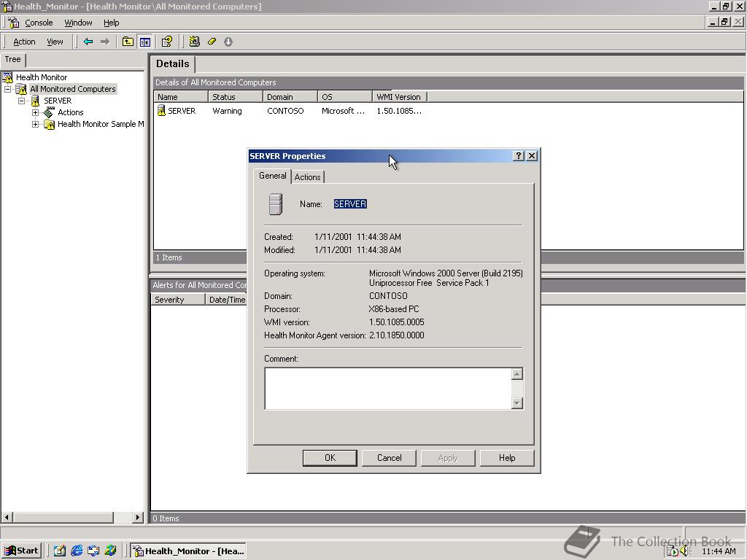Click the All Monitored Computers tree icon
The width and height of the screenshot is (747, 560).
pos(21,89)
